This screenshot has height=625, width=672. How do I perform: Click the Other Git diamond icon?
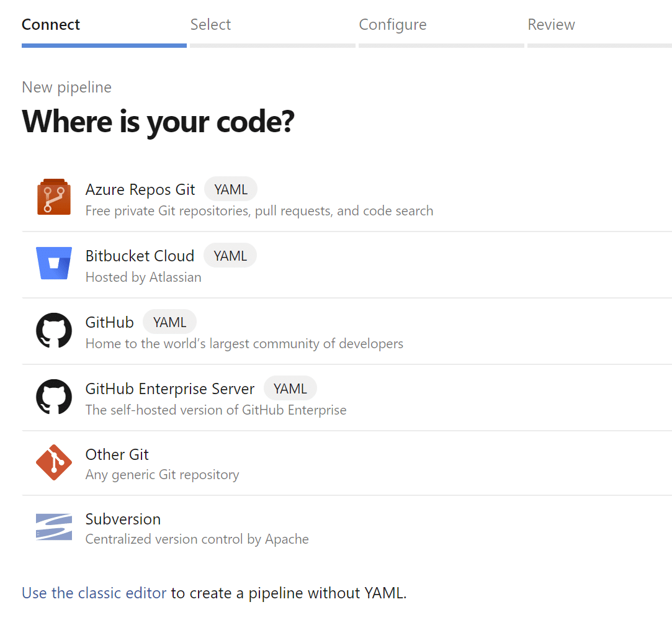54,462
